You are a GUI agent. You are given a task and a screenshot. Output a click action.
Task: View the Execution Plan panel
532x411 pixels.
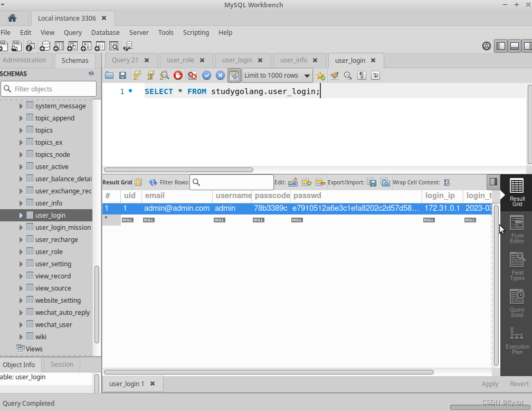click(x=517, y=340)
